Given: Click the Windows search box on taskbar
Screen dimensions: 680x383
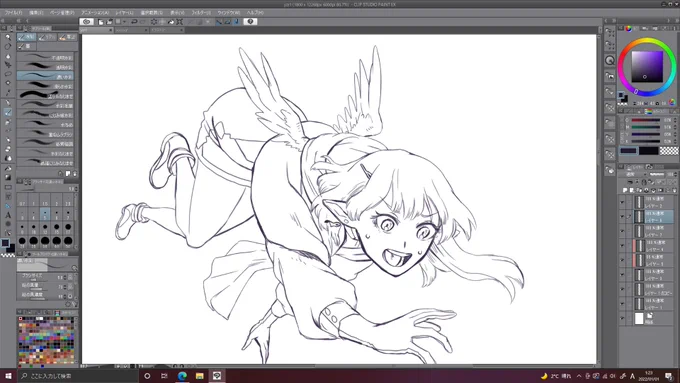Looking at the screenshot, I should point(79,376).
